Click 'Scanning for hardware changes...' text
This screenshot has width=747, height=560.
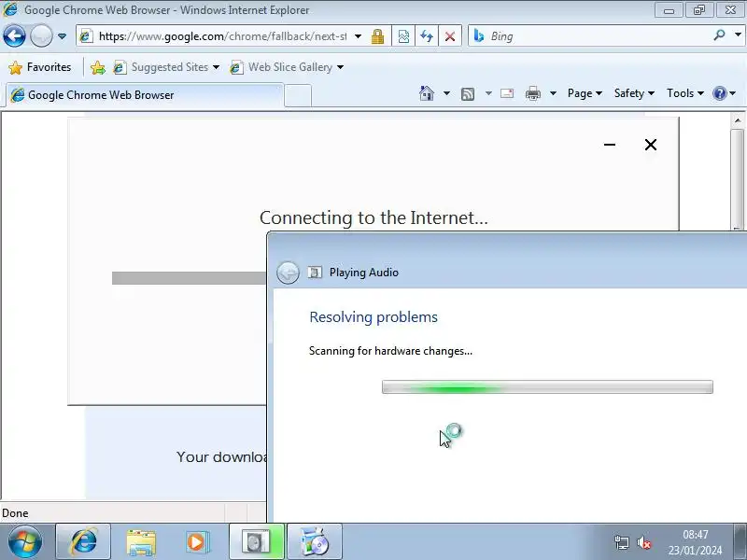tap(390, 351)
